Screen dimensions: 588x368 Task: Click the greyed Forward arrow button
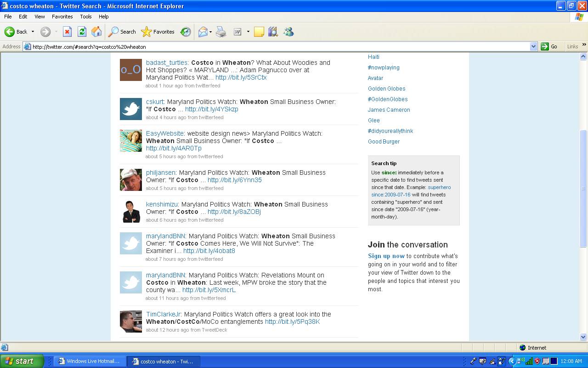pyautogui.click(x=45, y=32)
